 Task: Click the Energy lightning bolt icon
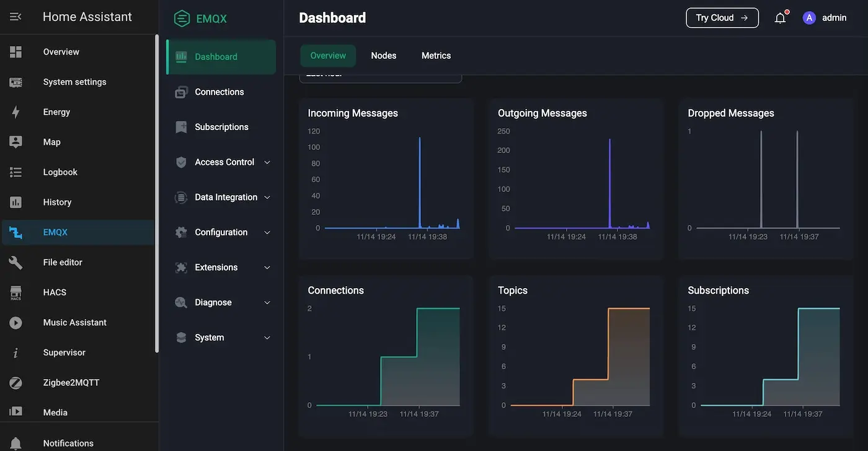coord(15,112)
